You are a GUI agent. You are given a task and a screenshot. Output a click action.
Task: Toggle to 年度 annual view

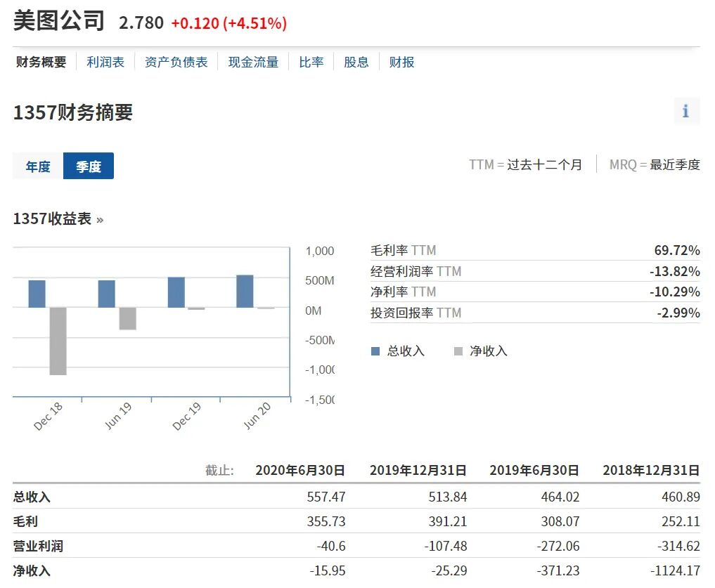pos(38,166)
